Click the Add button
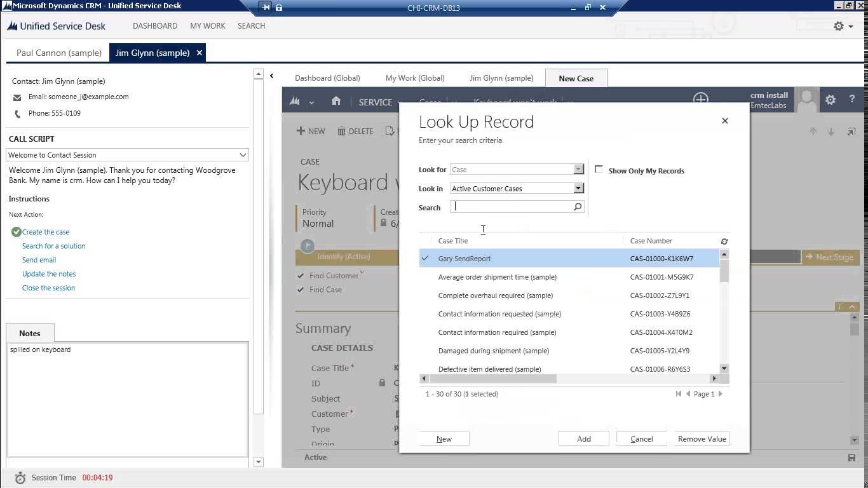 [584, 439]
